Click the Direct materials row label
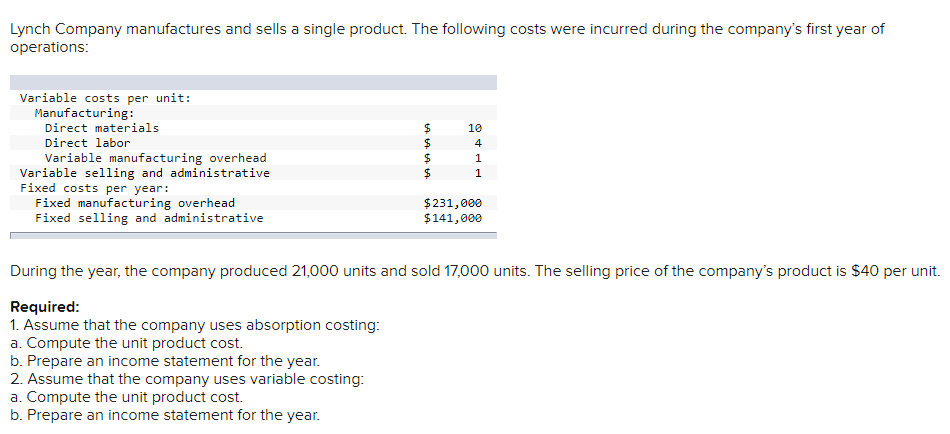This screenshot has width=950, height=434. point(102,128)
